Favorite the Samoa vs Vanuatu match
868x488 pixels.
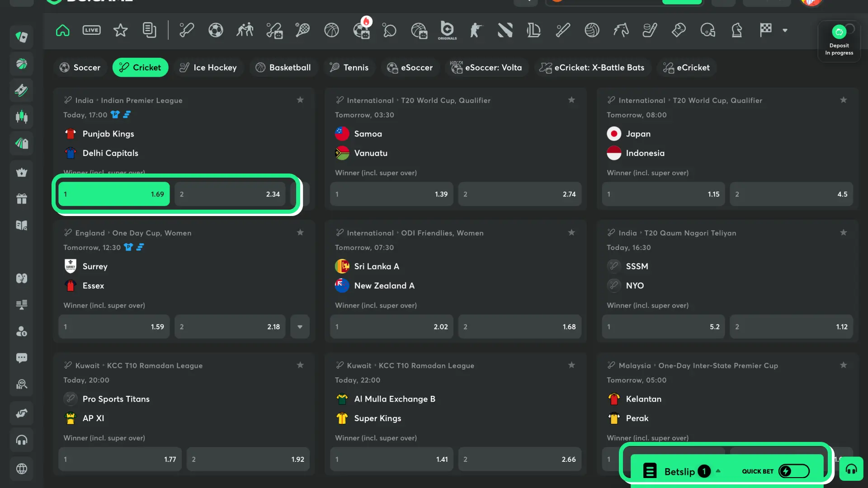(x=571, y=100)
